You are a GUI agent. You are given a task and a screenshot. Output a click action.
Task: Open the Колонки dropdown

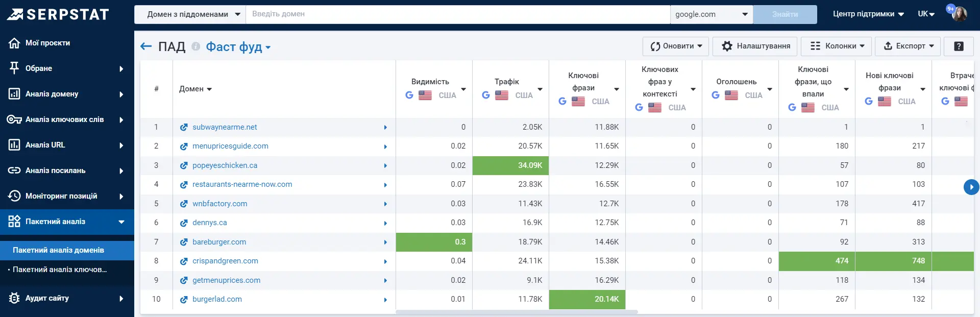[x=837, y=46]
